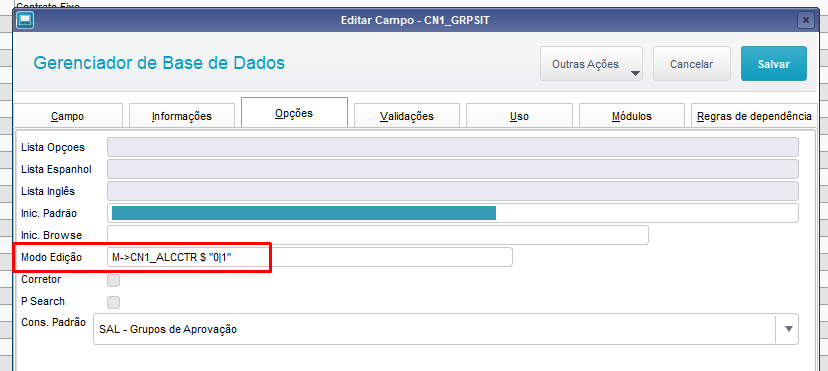Click the Cancelar button
The image size is (828, 371).
(692, 64)
